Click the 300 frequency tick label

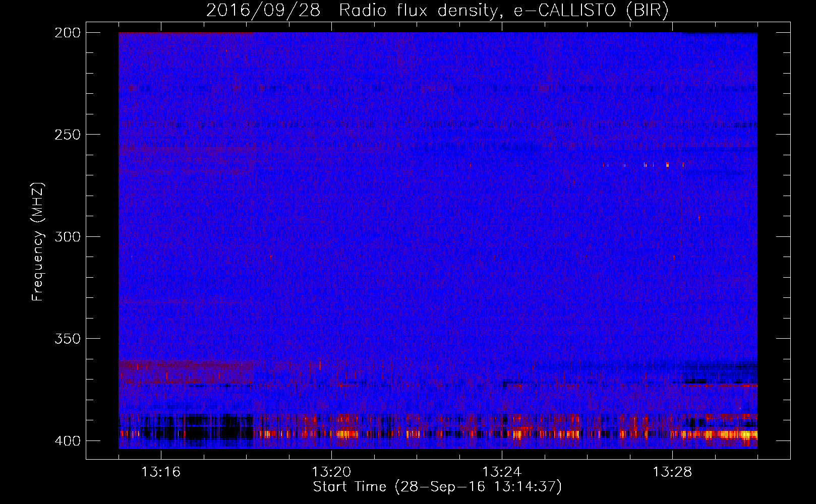tap(67, 236)
